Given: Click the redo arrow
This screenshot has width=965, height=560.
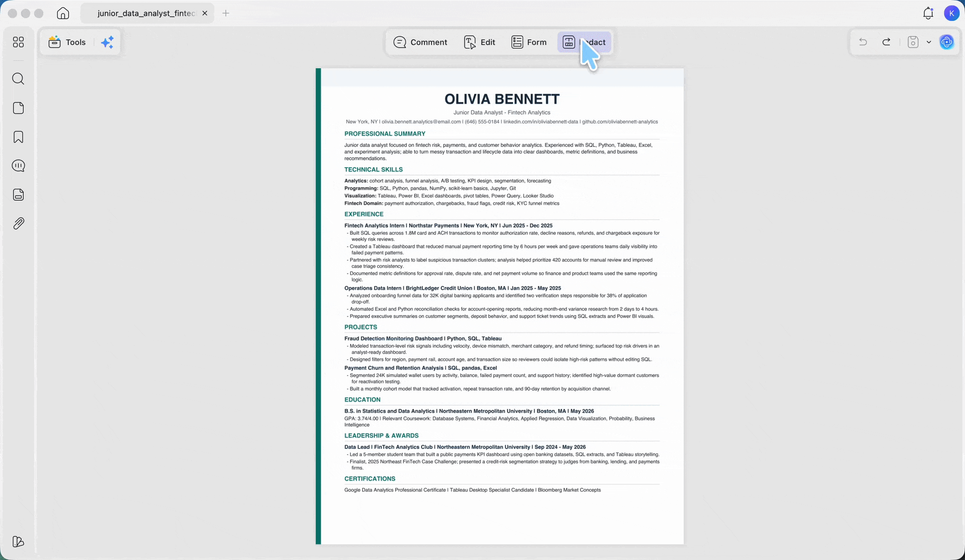Looking at the screenshot, I should coord(886,42).
